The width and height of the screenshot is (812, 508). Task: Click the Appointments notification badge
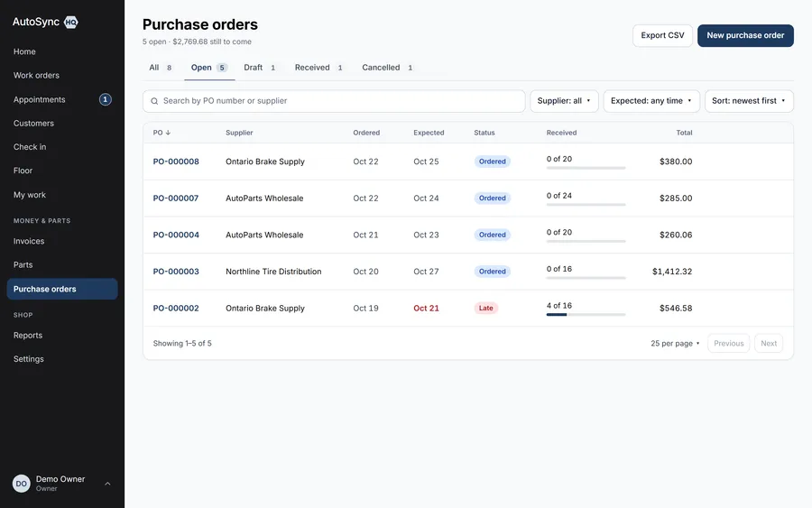coord(106,99)
